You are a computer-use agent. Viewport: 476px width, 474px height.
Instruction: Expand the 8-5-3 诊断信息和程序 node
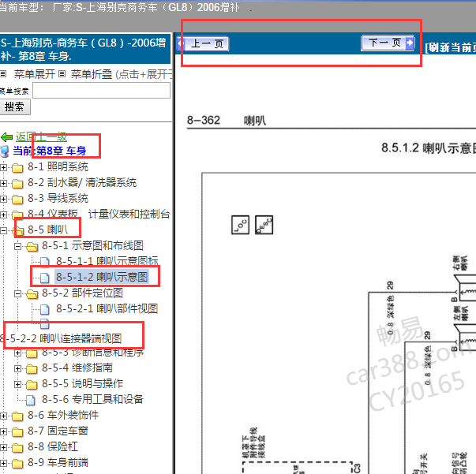[x=17, y=353]
